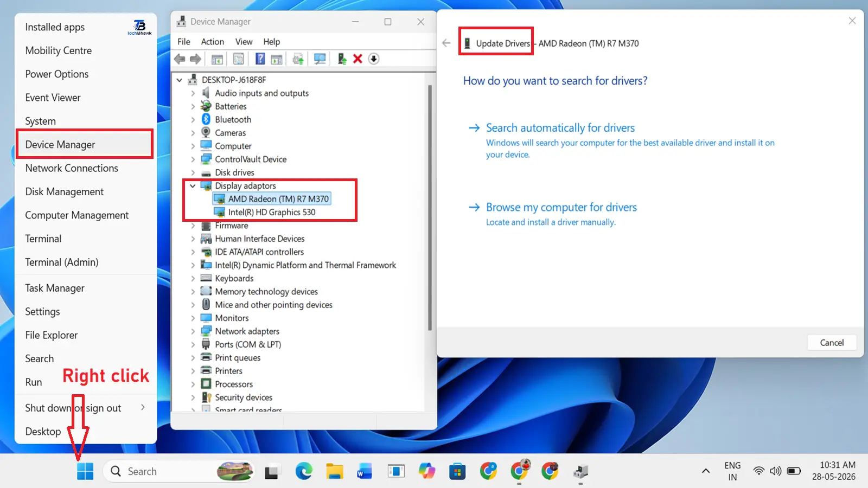Open the Properties toolbar icon

tap(238, 59)
